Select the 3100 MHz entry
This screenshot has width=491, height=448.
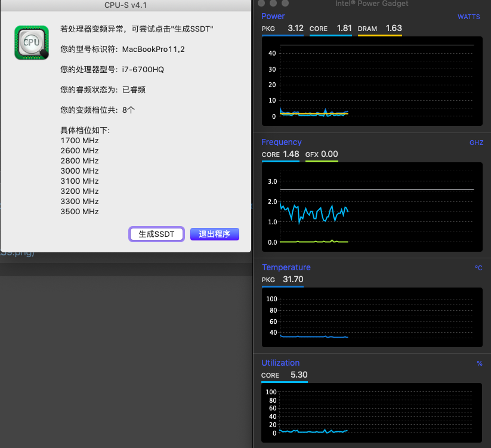79,181
